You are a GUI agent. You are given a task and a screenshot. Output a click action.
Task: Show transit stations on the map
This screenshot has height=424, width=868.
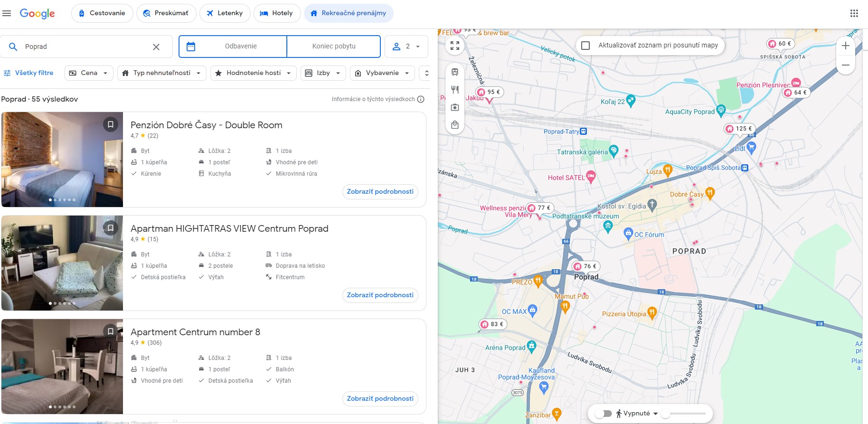[x=455, y=72]
